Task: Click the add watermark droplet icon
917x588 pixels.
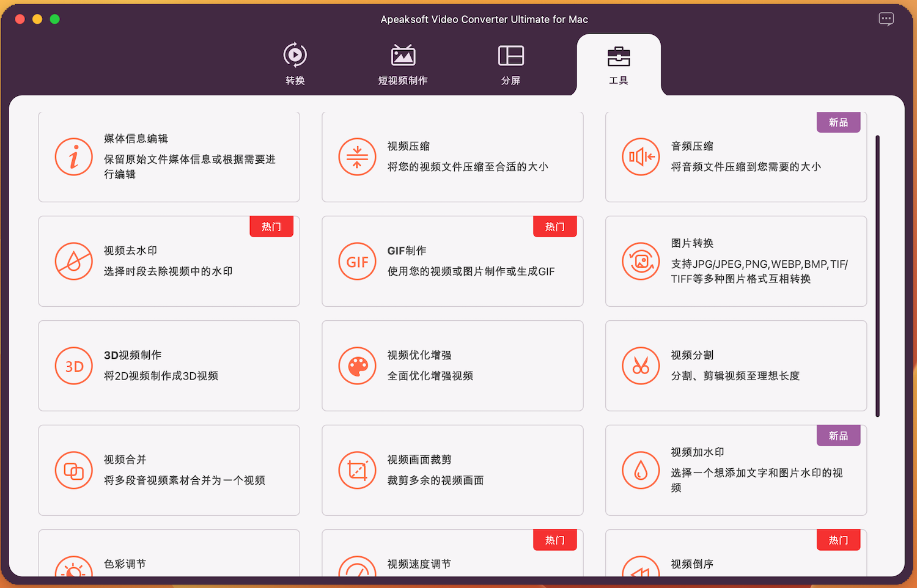Action: pyautogui.click(x=641, y=470)
